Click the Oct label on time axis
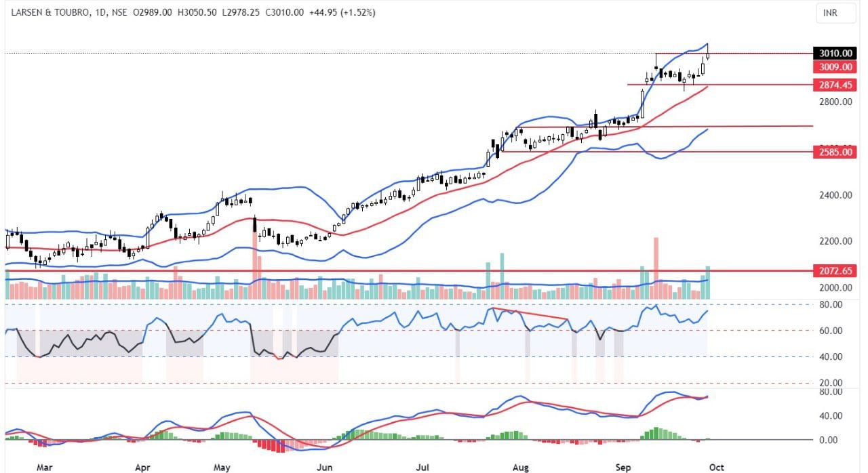The width and height of the screenshot is (868, 473). click(x=715, y=467)
